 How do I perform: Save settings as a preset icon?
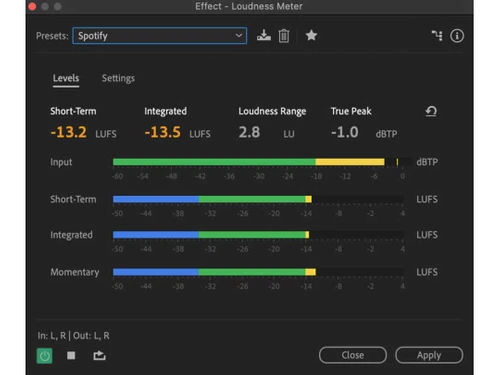point(264,35)
